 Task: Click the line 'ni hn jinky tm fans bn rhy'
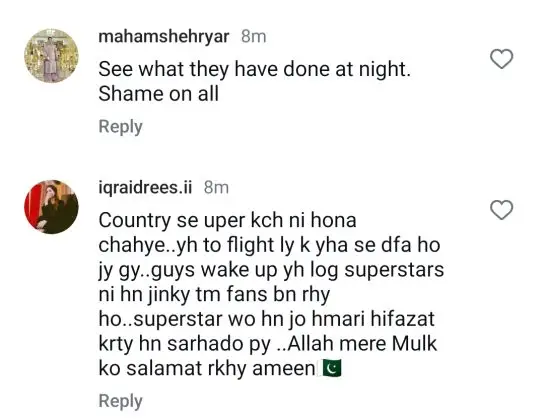[x=214, y=295]
